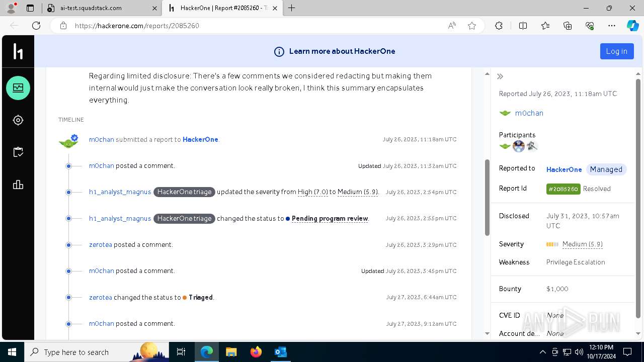This screenshot has width=644, height=362.
Task: Open File Explorer from taskbar
Action: point(231,352)
